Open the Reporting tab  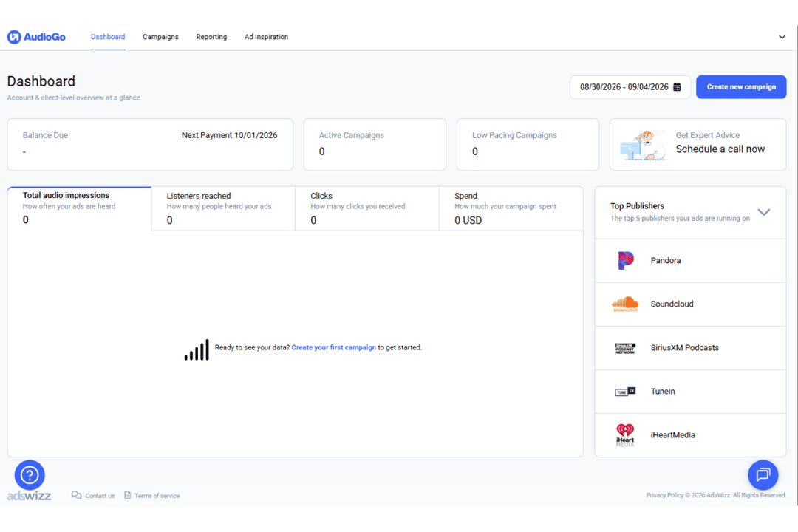211,37
